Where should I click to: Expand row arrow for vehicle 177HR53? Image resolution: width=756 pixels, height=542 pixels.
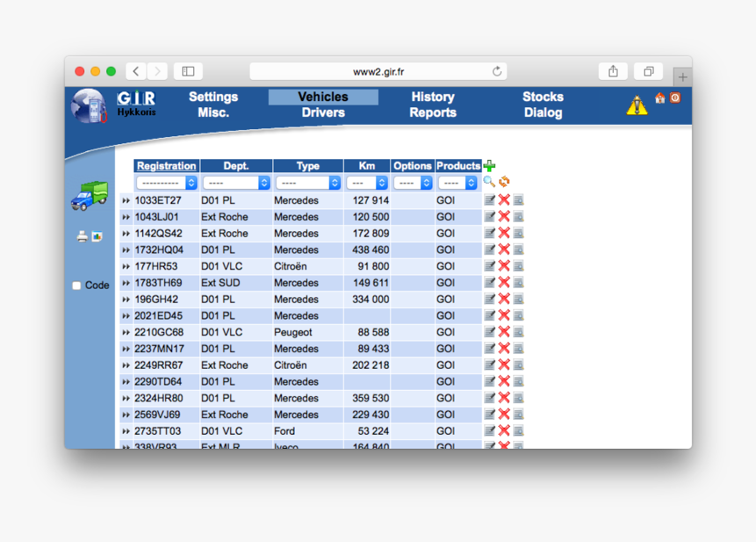[x=127, y=267]
